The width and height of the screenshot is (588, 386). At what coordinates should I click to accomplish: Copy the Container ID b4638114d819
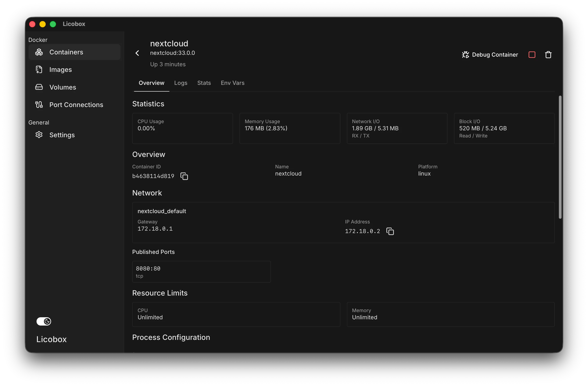click(x=184, y=176)
